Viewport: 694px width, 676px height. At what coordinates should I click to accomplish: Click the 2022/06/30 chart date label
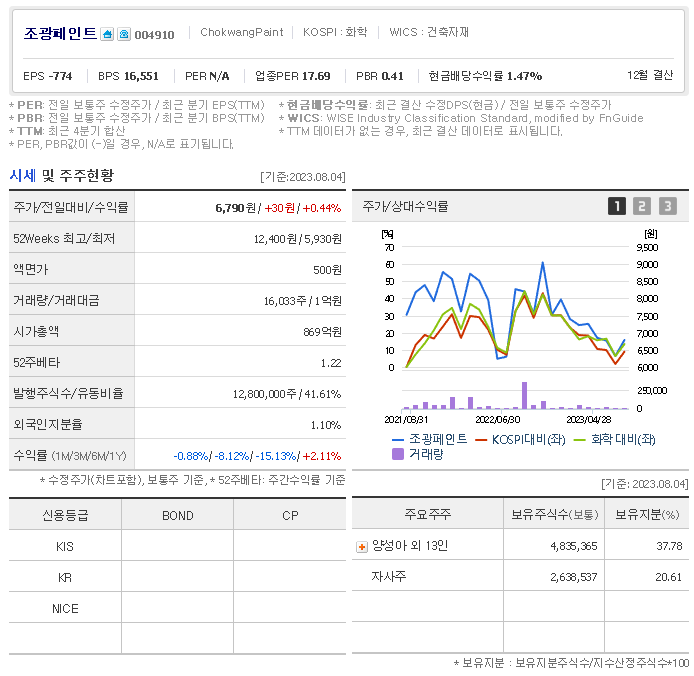(497, 420)
